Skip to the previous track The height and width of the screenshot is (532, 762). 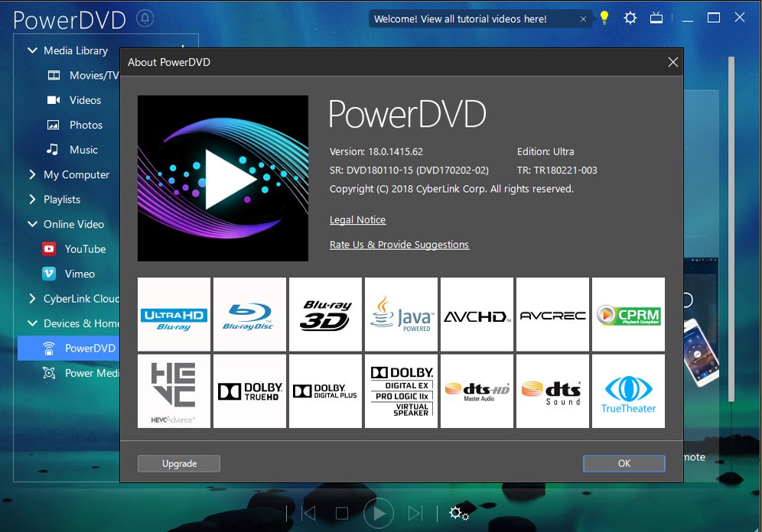308,513
